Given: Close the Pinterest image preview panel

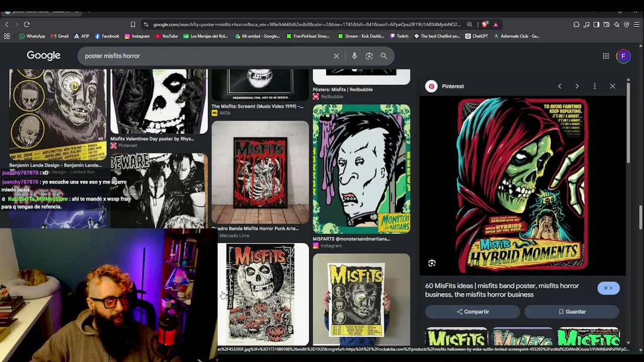Looking at the screenshot, I should coord(612,86).
